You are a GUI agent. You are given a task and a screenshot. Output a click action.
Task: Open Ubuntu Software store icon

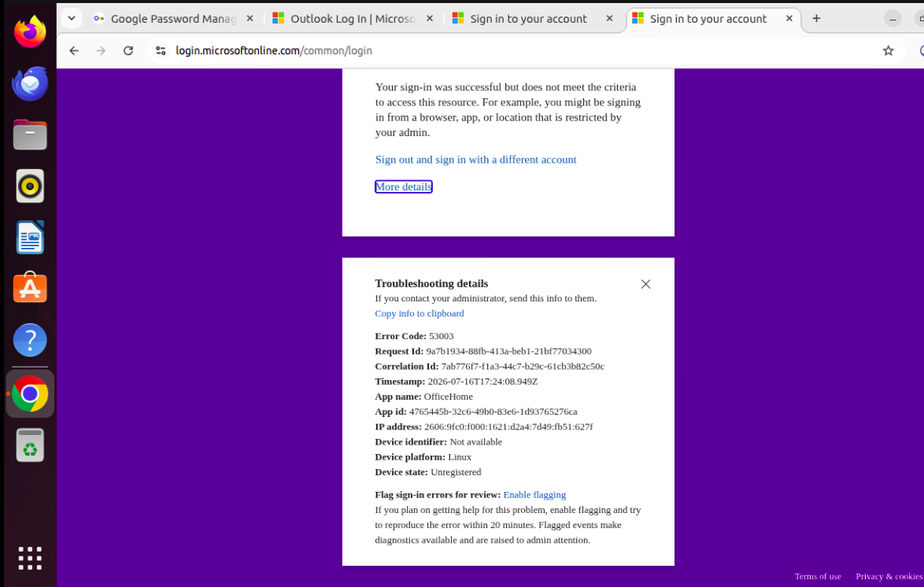[30, 288]
